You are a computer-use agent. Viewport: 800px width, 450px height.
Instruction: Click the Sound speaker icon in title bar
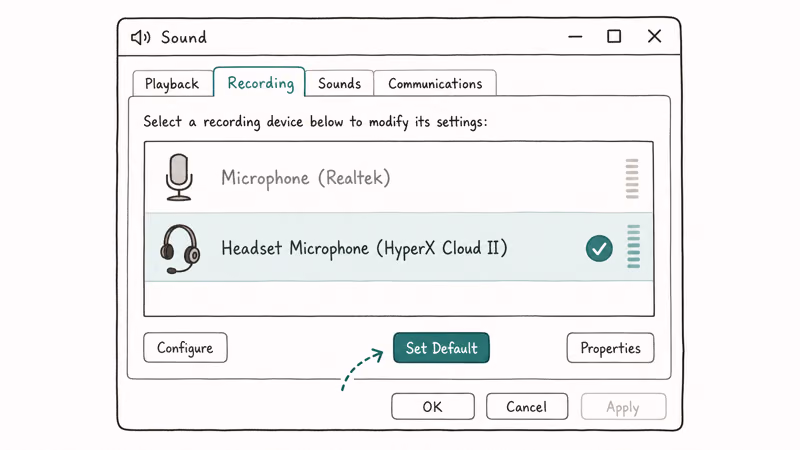141,37
